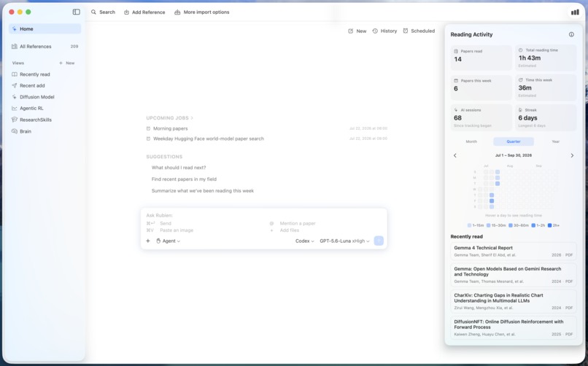Viewport: 588px width, 366px height.
Task: Open CharXiv: Charting Gaps paper card
Action: point(514,301)
